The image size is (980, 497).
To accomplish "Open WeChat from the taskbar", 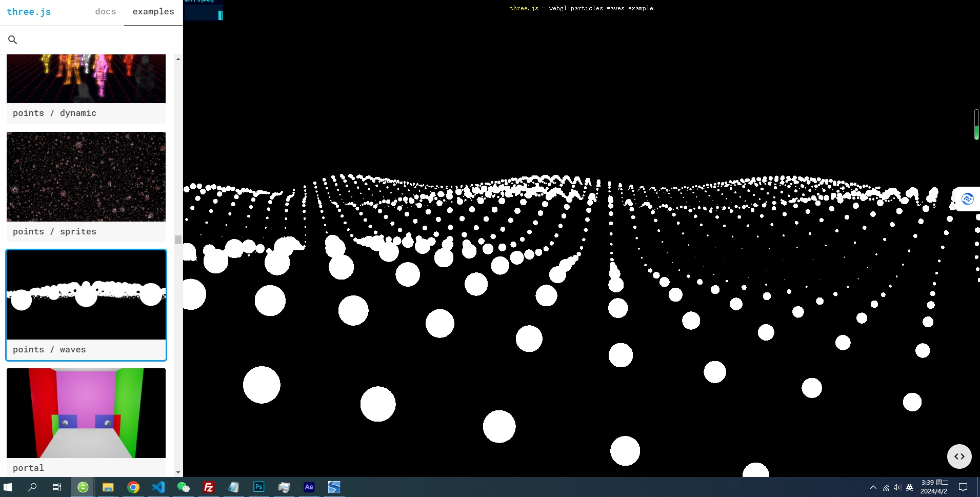I will (183, 487).
